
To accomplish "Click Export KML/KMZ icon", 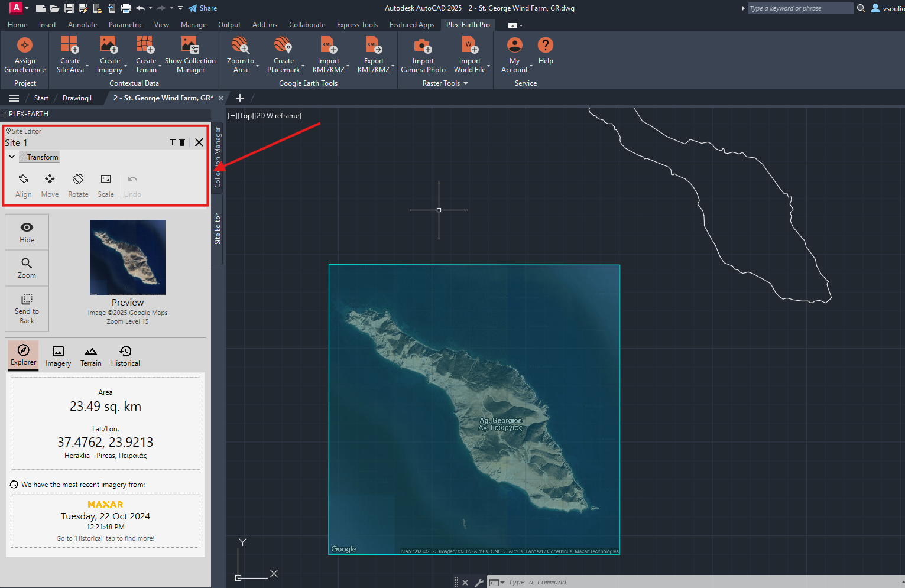I will coord(374,46).
